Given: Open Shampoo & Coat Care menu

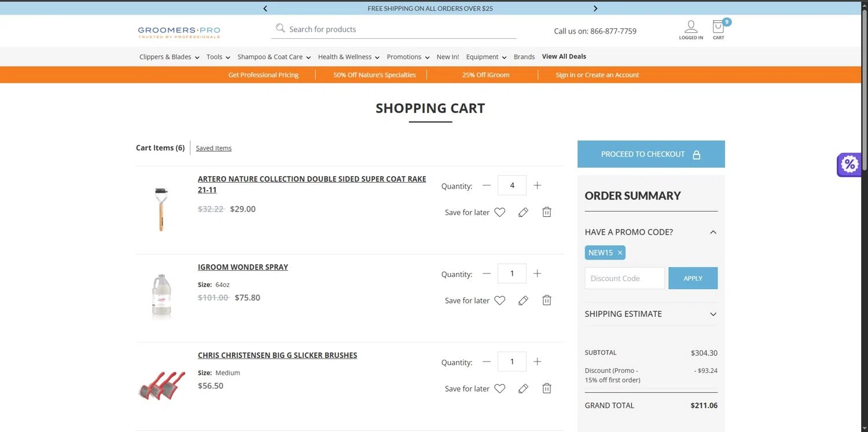Looking at the screenshot, I should click(x=274, y=57).
